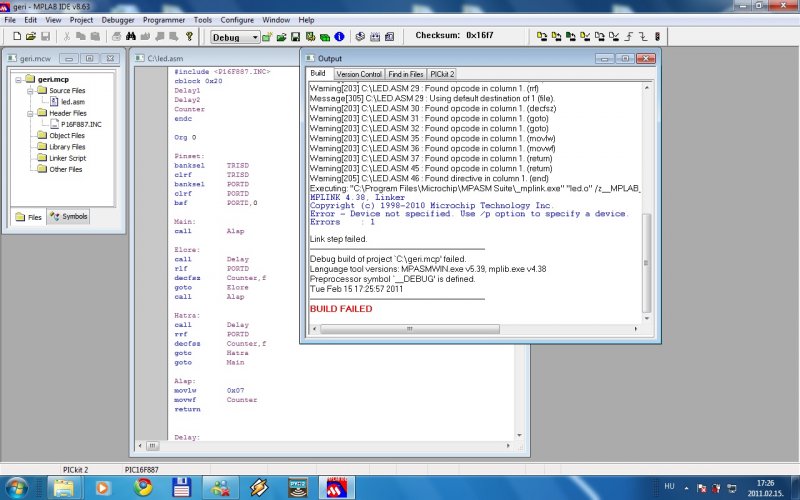The width and height of the screenshot is (800, 500).
Task: Collapse the Header Files folder
Action: tap(30, 113)
